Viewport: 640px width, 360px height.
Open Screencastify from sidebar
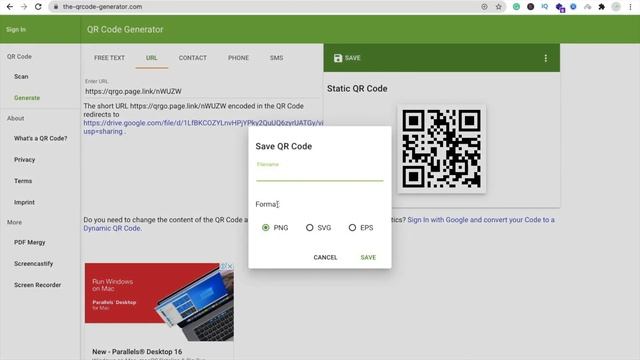33,264
